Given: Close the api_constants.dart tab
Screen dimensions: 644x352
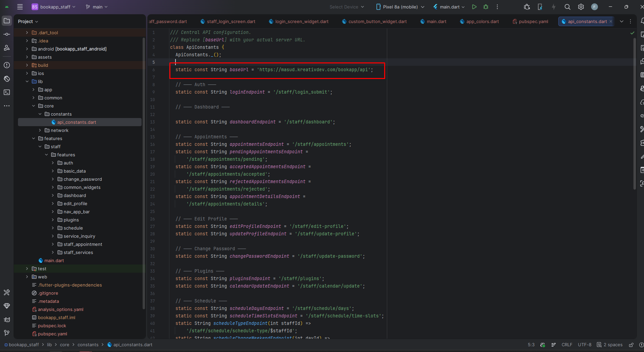Looking at the screenshot, I should [611, 21].
